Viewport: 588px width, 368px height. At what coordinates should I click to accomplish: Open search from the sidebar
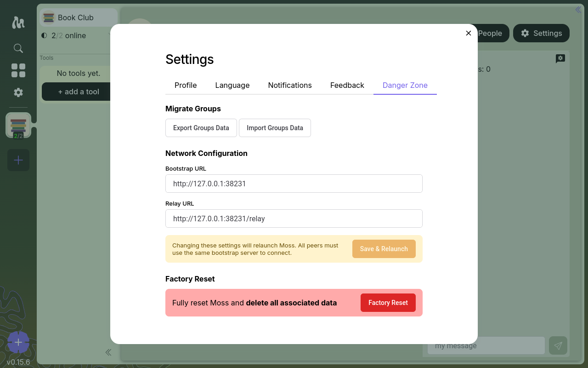18,48
